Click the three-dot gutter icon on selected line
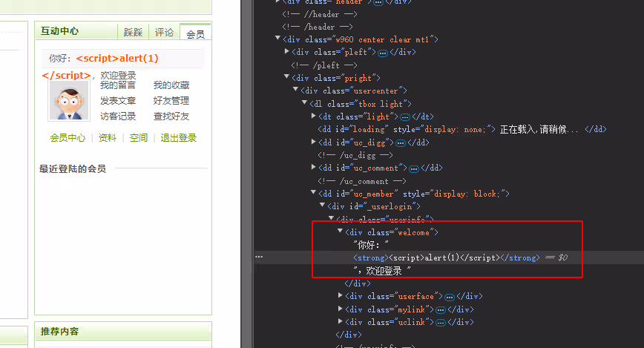 tap(259, 257)
